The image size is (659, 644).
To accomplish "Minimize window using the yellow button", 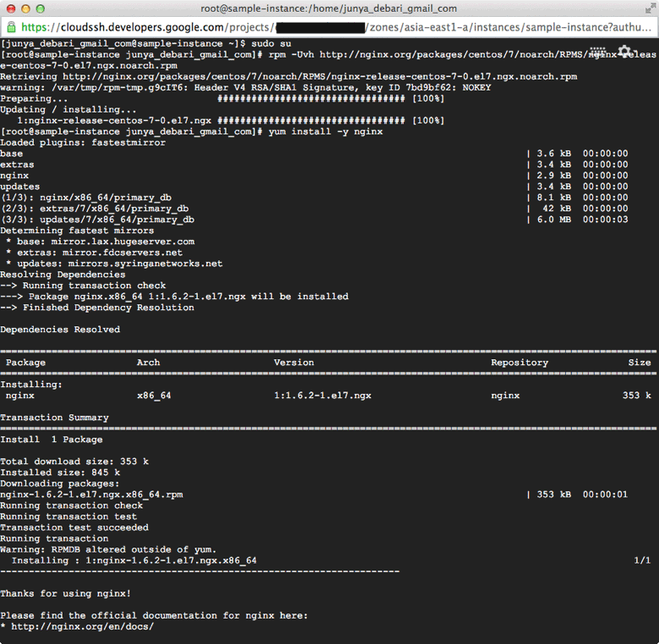I will (x=25, y=8).
